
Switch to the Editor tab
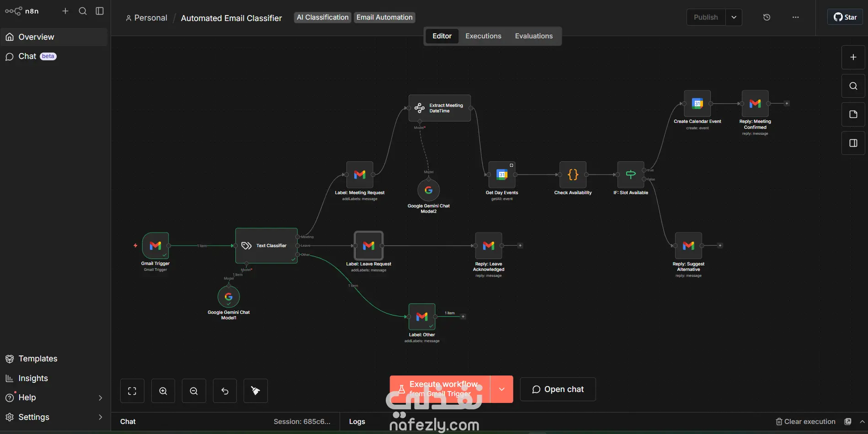(442, 36)
